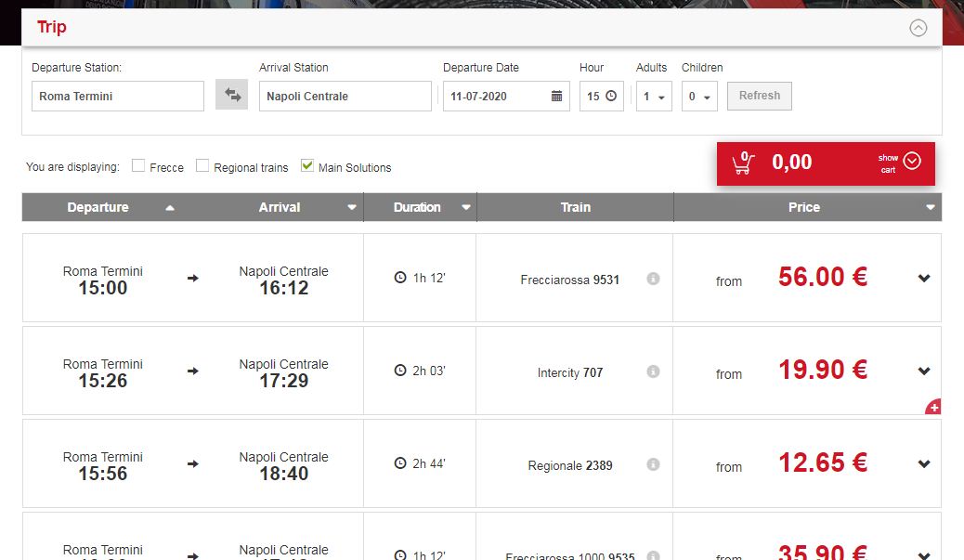Screen dimensions: 964x560
Task: Enable the Regional trains filter
Action: (202, 166)
